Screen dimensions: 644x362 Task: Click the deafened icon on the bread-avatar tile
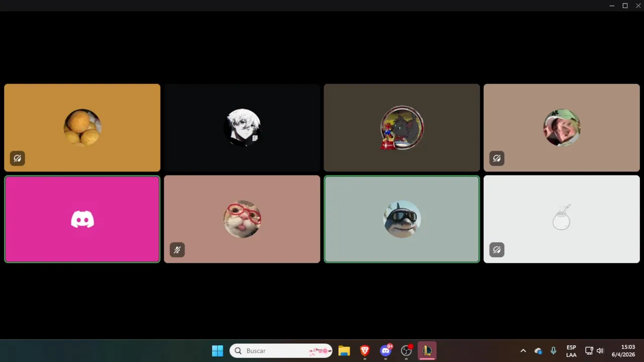[x=18, y=158]
